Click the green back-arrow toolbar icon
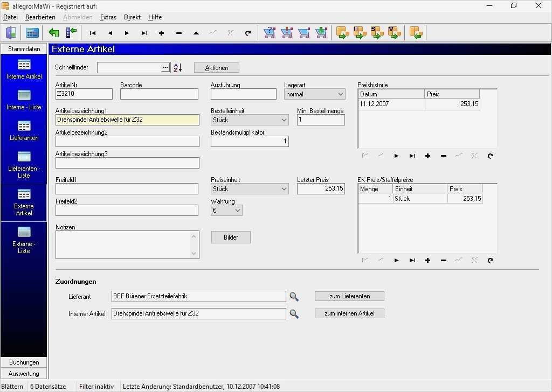552x392 pixels. 53,33
